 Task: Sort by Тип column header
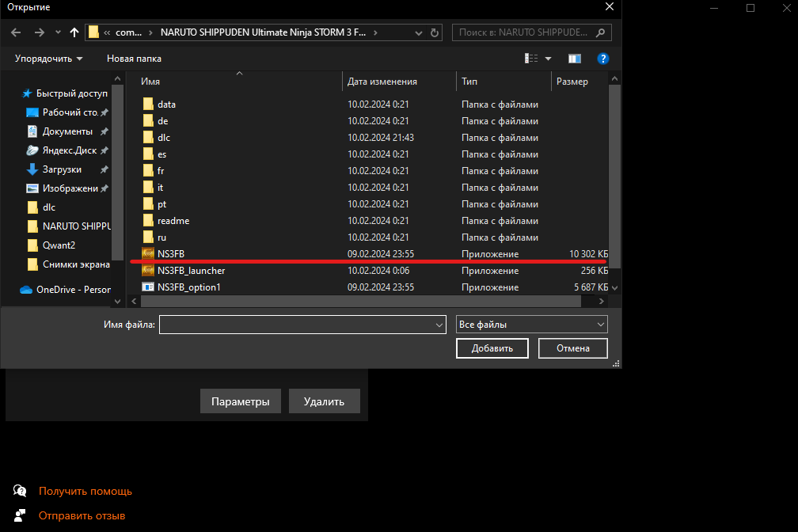(469, 82)
